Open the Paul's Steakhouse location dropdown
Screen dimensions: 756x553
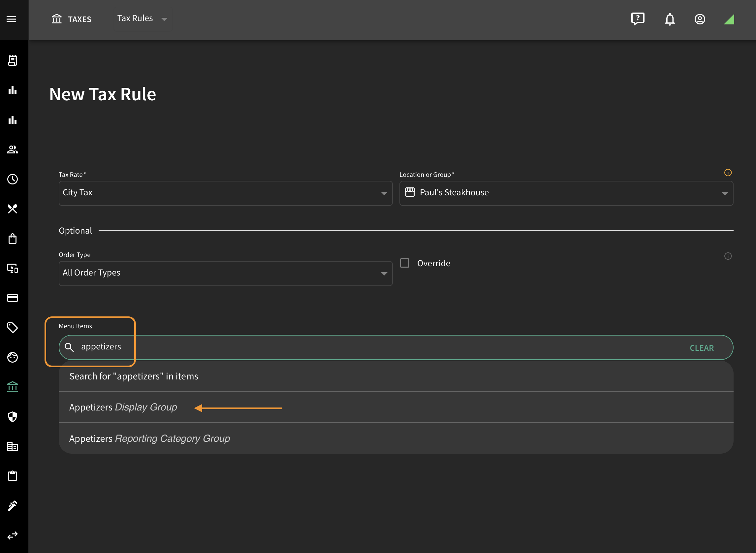tap(566, 193)
